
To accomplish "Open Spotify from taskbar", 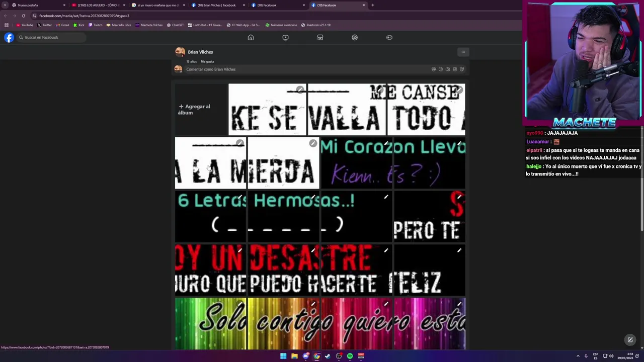I will [350, 356].
